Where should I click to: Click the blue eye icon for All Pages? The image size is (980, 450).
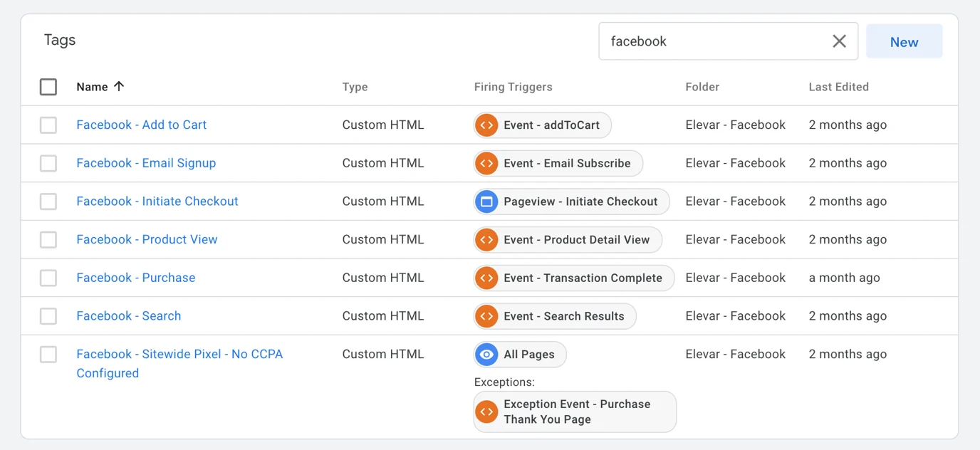pos(486,355)
